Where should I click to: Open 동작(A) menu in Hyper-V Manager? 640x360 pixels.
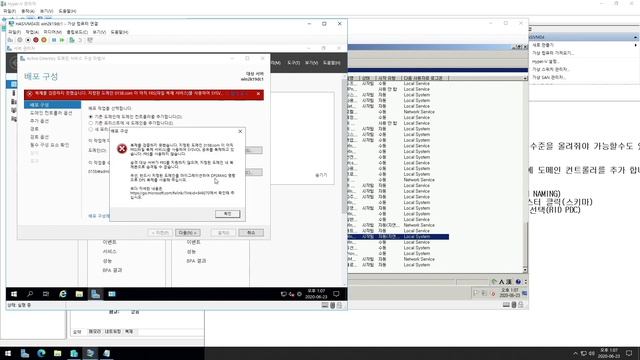(x=28, y=11)
